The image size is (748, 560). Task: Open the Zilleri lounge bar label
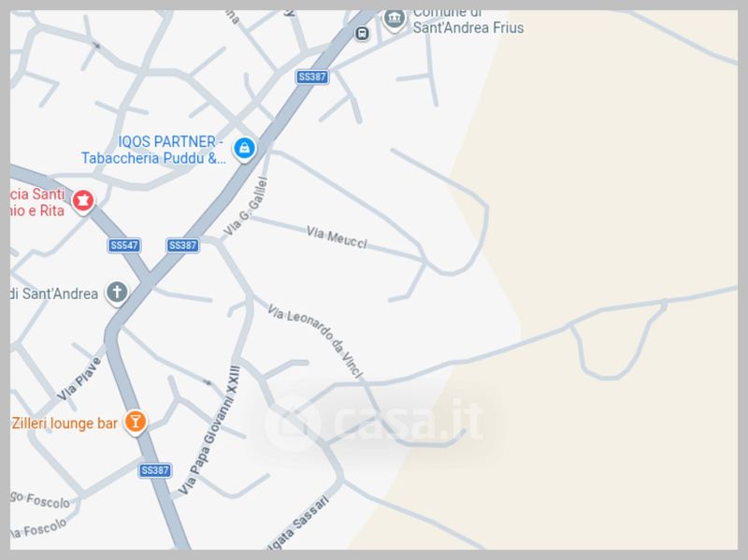[65, 424]
